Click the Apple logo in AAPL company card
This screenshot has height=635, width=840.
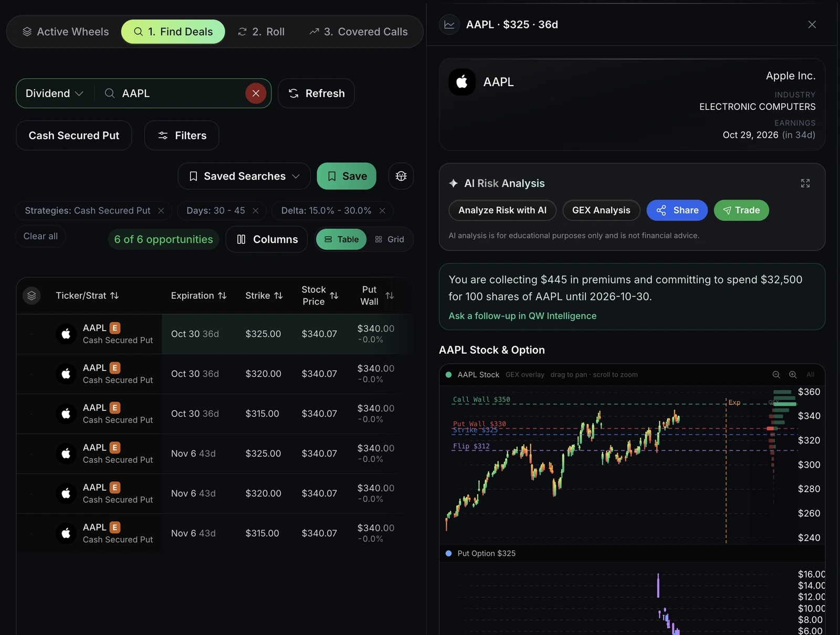462,82
